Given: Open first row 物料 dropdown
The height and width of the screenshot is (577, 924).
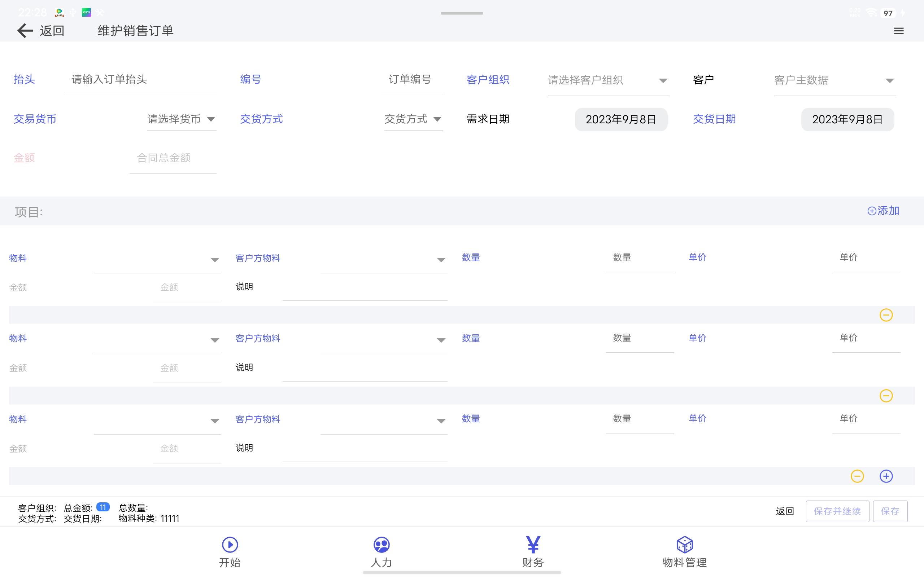Looking at the screenshot, I should [157, 260].
